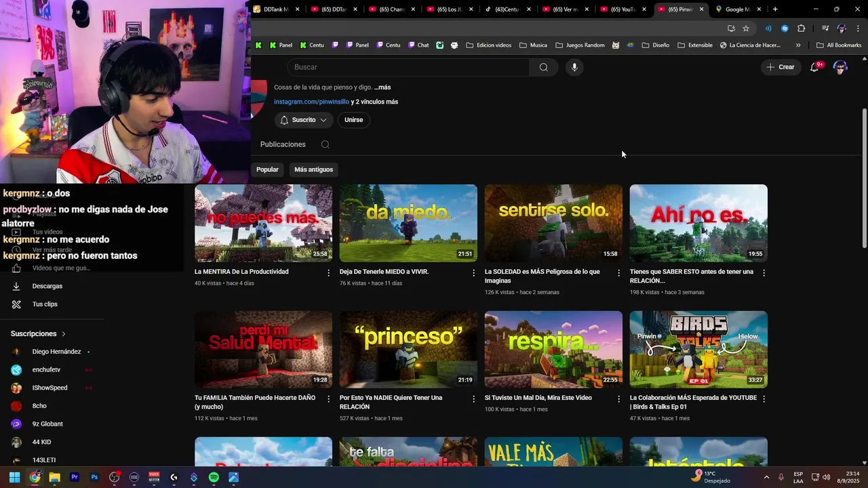Open Adobe Premiere Pro from taskbar
The width and height of the screenshot is (868, 488).
pos(75,477)
